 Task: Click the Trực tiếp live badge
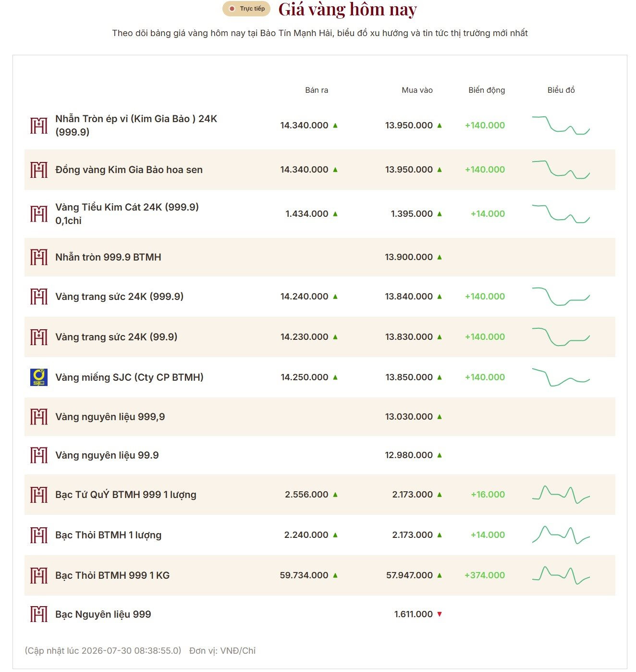tap(246, 9)
